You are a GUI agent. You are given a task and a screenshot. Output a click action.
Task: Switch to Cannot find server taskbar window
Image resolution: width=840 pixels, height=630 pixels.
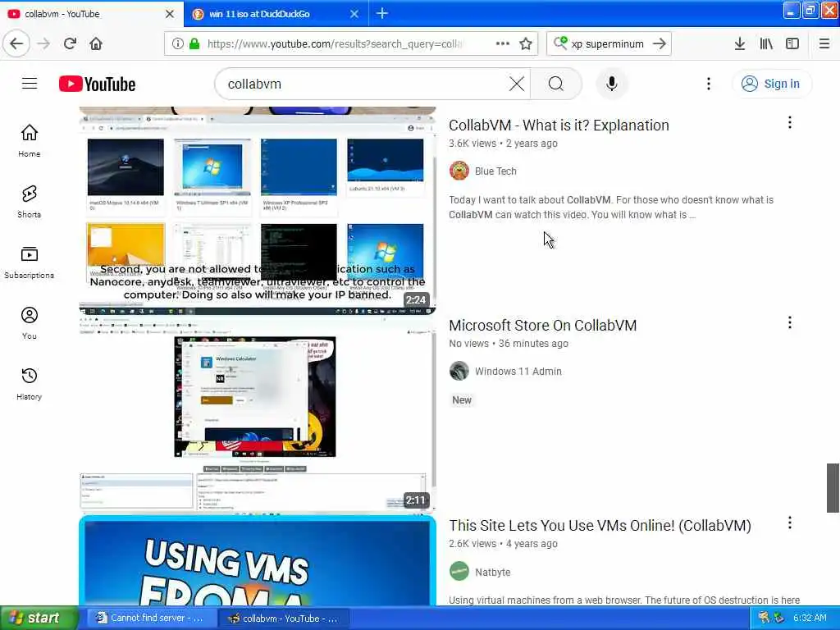pyautogui.click(x=151, y=619)
